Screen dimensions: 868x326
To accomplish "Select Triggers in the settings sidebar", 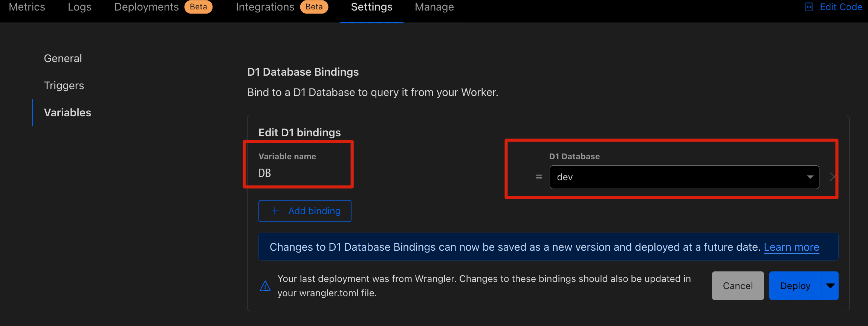I will coord(64,85).
